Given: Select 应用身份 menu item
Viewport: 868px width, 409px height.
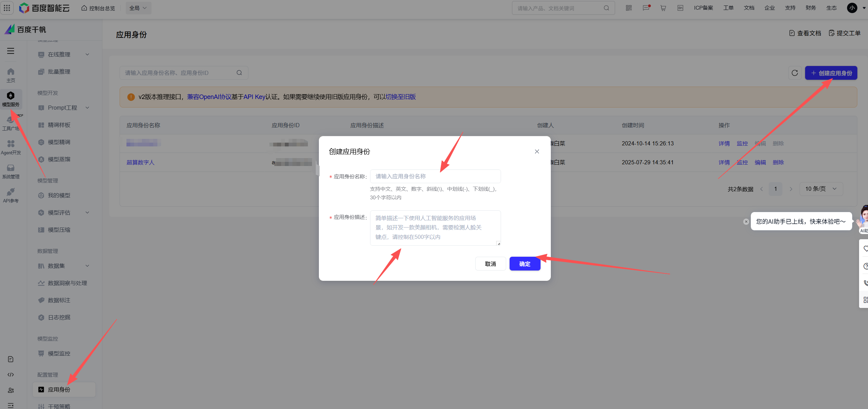Looking at the screenshot, I should pyautogui.click(x=59, y=389).
